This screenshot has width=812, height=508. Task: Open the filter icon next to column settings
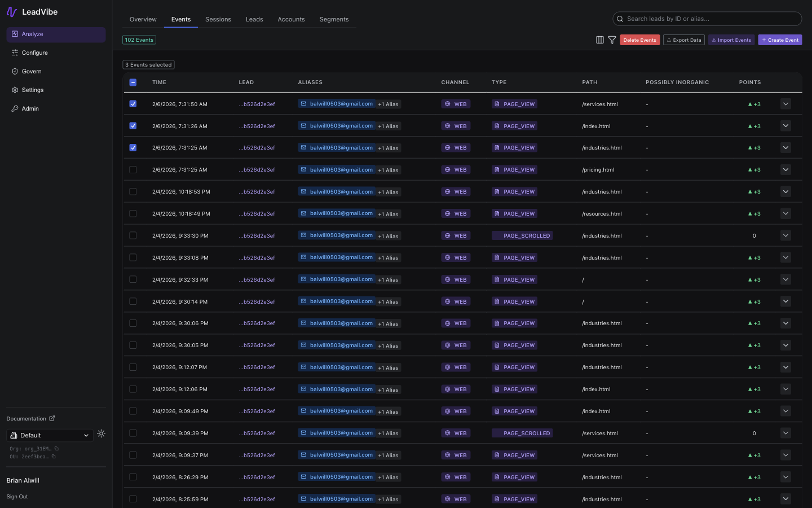point(612,40)
